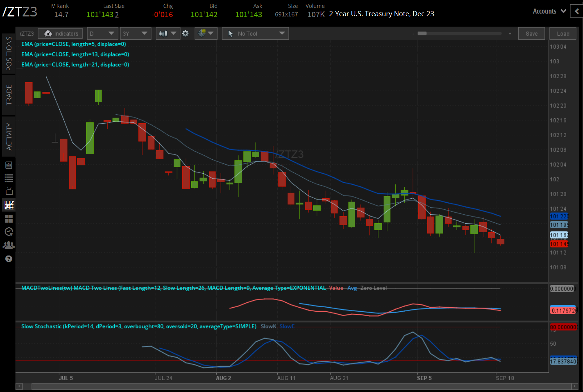The width and height of the screenshot is (583, 392).
Task: Expand the No Tool drawing selector
Action: click(255, 34)
